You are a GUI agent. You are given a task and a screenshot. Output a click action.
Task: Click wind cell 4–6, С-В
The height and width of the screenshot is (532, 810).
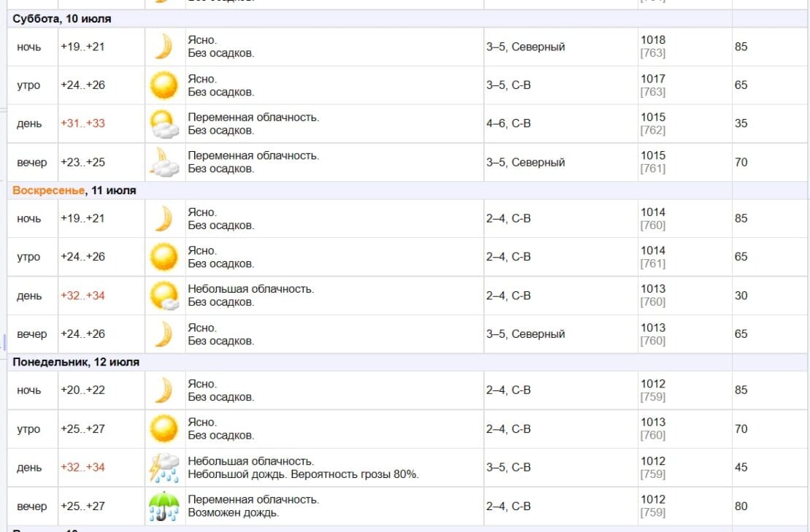[x=509, y=123]
